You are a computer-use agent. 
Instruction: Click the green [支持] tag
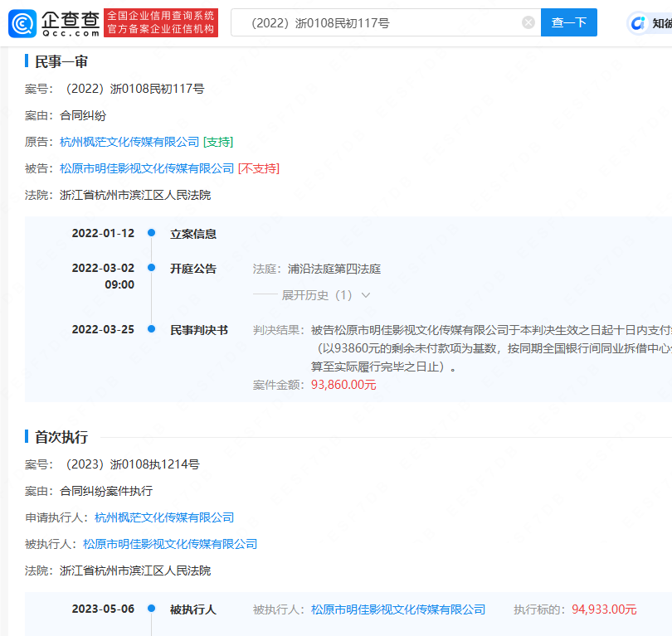click(218, 142)
